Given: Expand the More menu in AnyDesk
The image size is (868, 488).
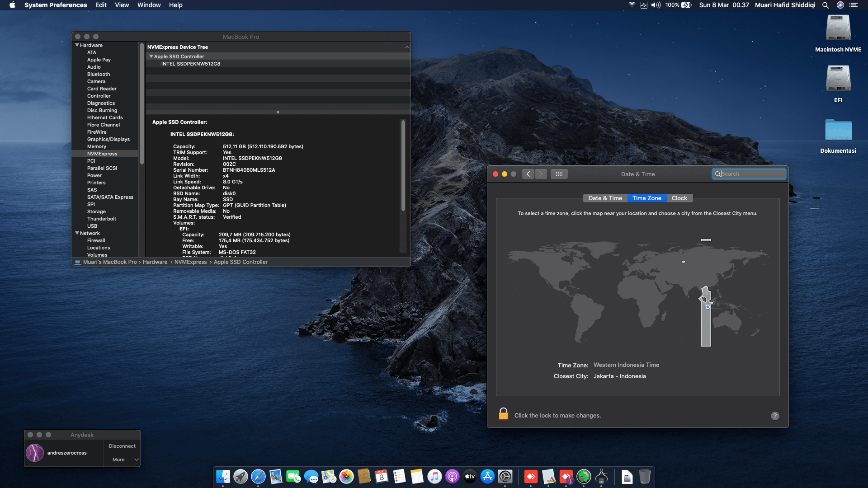Looking at the screenshot, I should (122, 459).
